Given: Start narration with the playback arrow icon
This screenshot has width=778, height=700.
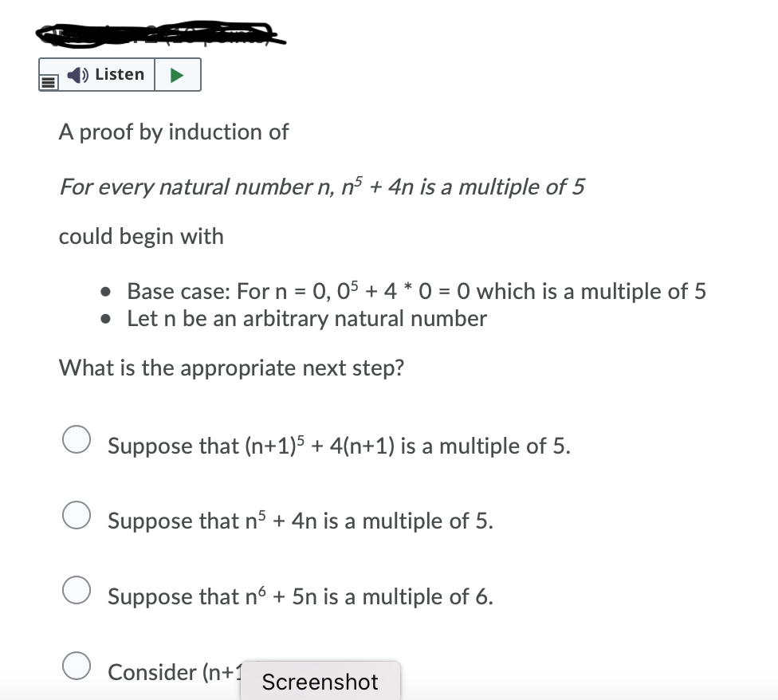Looking at the screenshot, I should click(x=177, y=74).
